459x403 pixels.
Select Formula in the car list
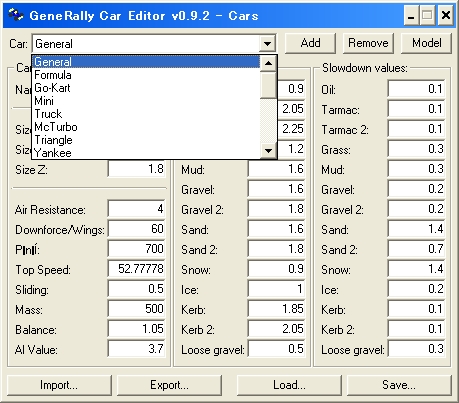146,75
